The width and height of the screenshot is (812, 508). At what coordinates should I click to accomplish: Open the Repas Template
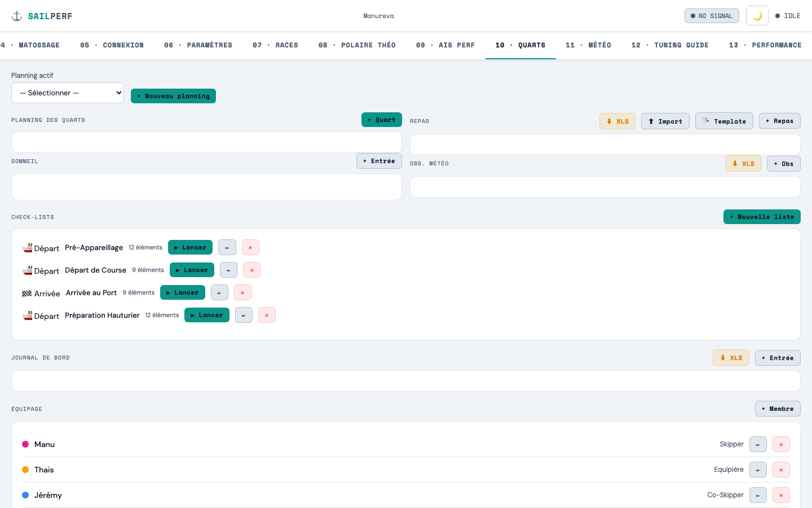click(x=724, y=121)
